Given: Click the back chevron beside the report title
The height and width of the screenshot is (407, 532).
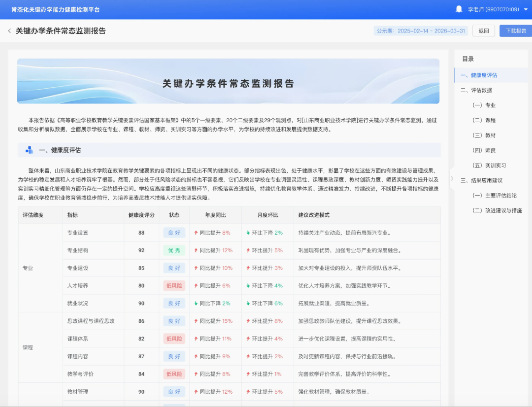Looking at the screenshot, I should coord(9,31).
